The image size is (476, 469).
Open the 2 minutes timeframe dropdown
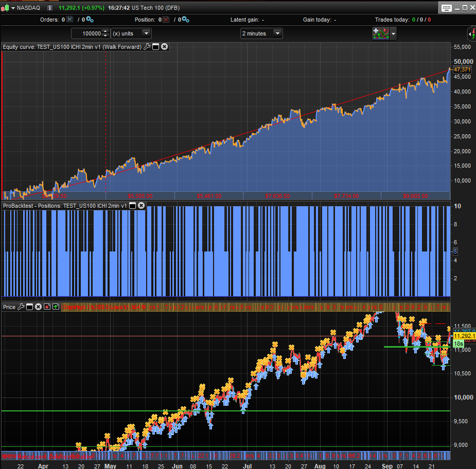point(261,33)
